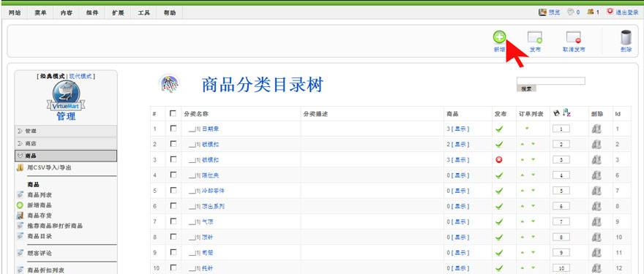Switch to 现代模式 layout link
The image size is (644, 274).
coord(80,76)
